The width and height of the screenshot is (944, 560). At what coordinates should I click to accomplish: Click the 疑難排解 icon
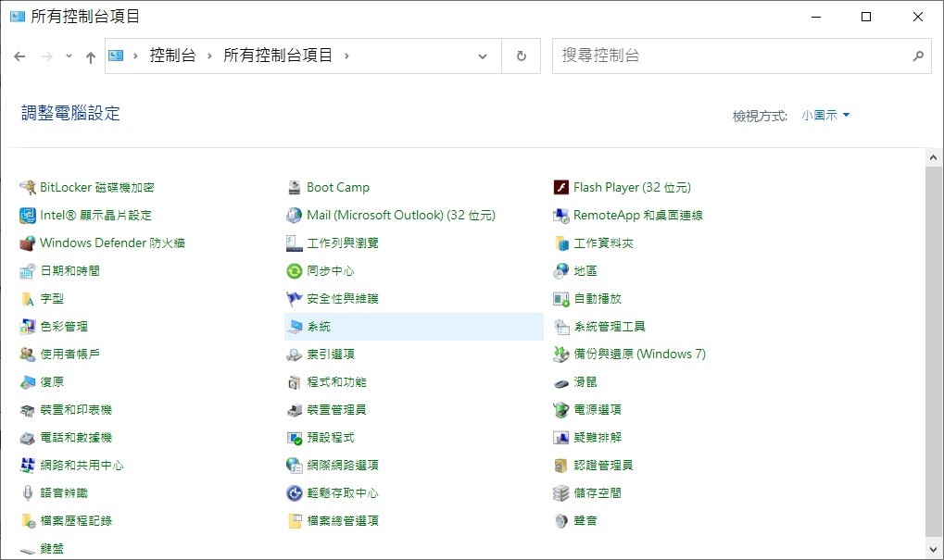coord(561,438)
